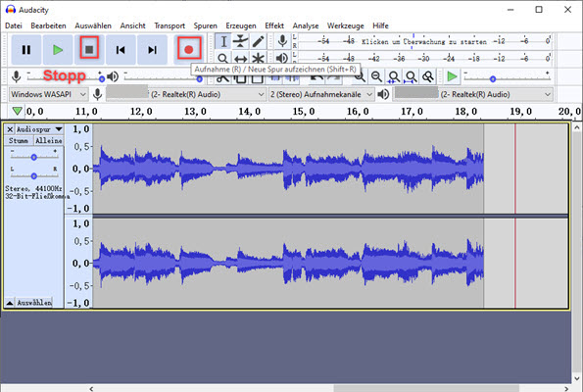The height and width of the screenshot is (392, 583).
Task: Click the green quick-play triangle on ruler
Action: 17,111
